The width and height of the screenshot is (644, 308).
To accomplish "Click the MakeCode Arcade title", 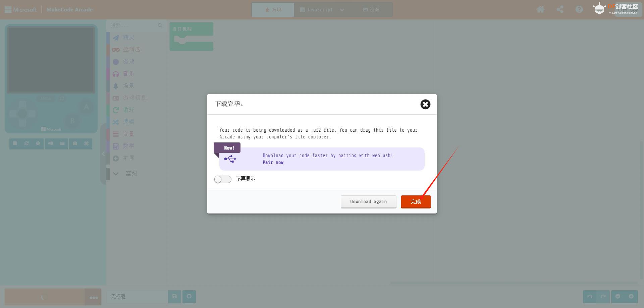I will click(69, 10).
